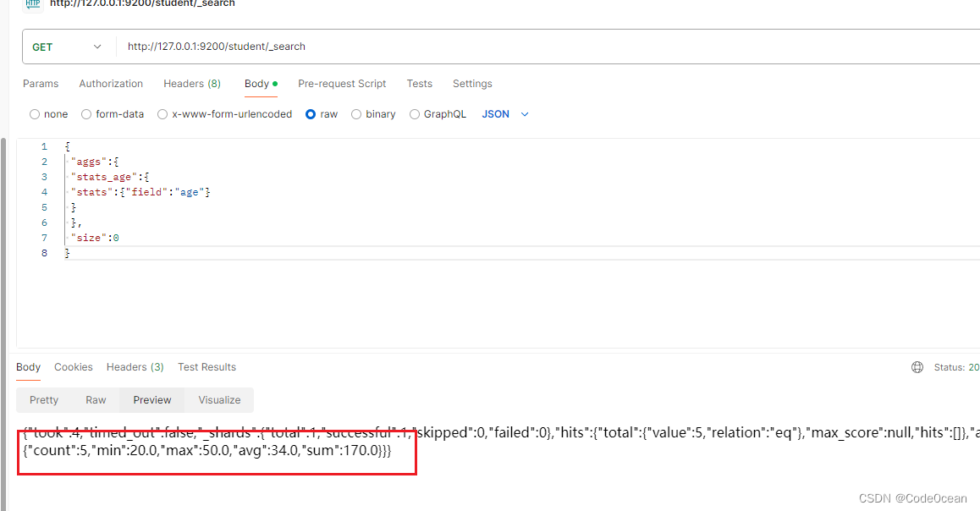This screenshot has width=980, height=511.
Task: Click the "stats_age" line in the editor
Action: 109,177
